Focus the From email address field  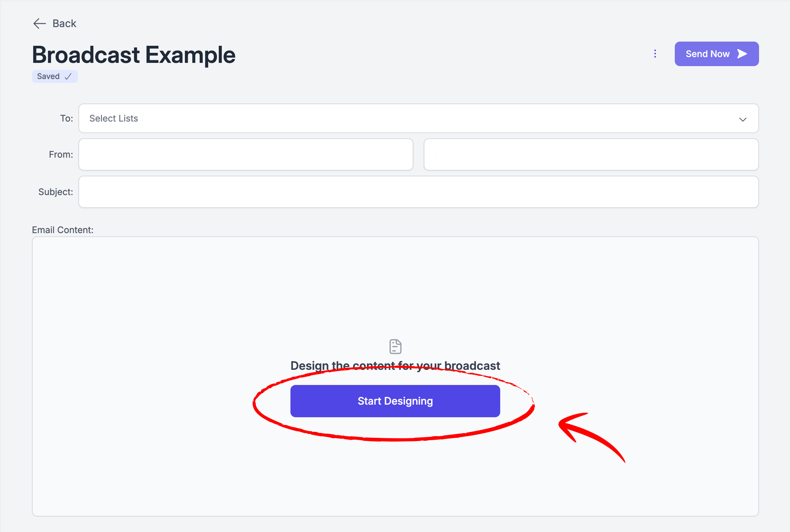click(x=591, y=154)
